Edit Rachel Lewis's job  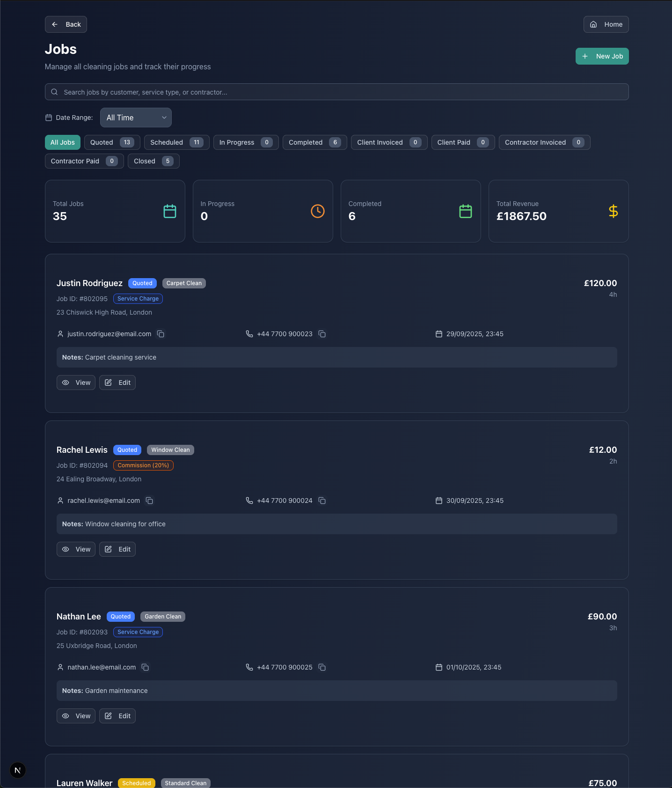[117, 549]
